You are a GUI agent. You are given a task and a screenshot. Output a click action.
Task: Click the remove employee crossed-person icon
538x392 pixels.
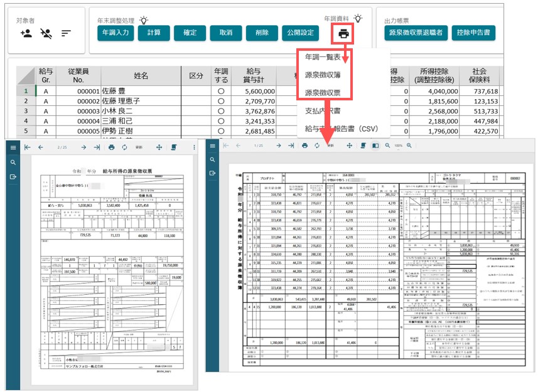tap(46, 33)
